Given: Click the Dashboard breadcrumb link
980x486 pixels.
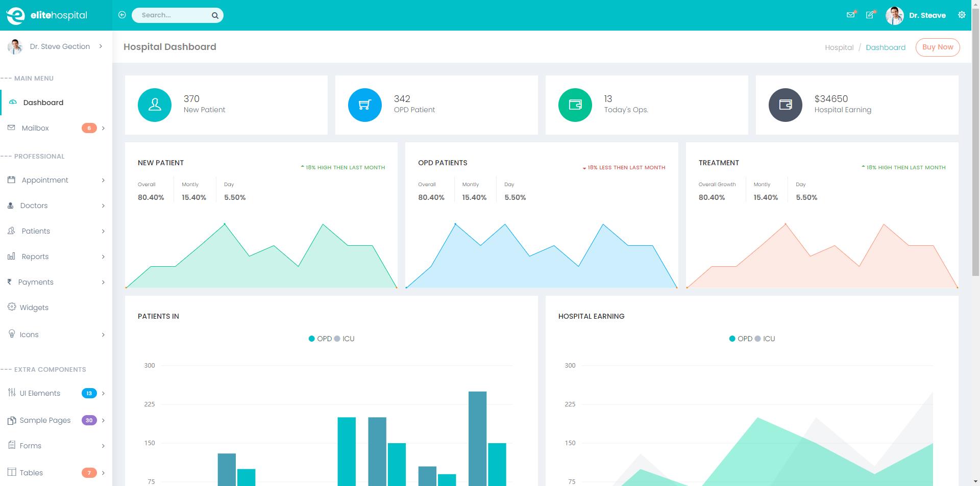Looking at the screenshot, I should [886, 47].
